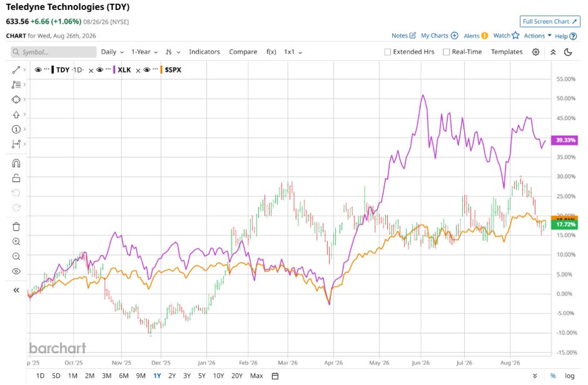This screenshot has width=588, height=385.
Task: Add TDY to Watch list
Action: (x=506, y=36)
